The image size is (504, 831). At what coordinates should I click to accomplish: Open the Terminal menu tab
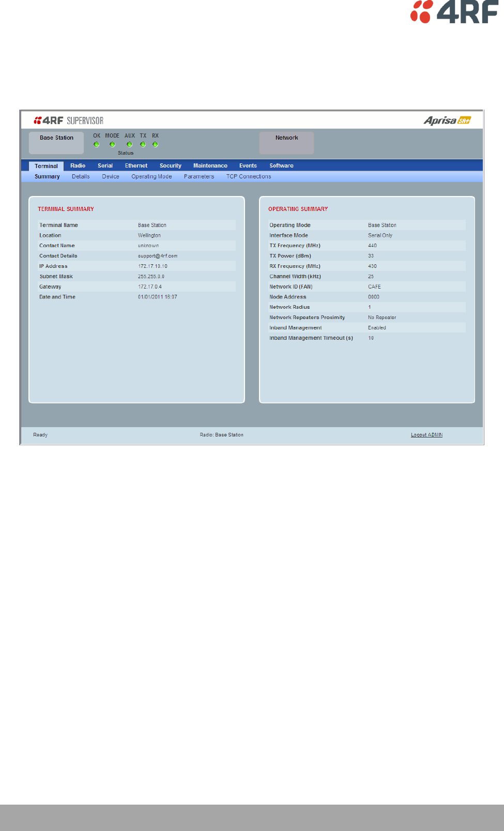point(46,166)
